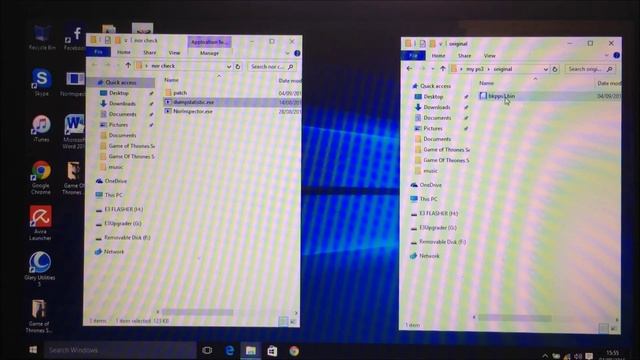Switch to large icons view in the nor check window
Viewport: 640px width, 360px height.
[x=293, y=322]
